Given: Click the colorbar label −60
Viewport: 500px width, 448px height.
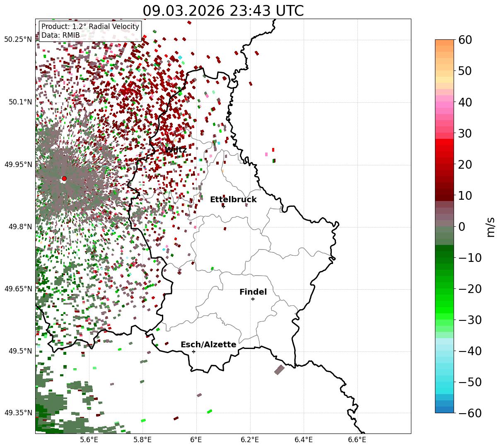Looking at the screenshot, I should (470, 413).
